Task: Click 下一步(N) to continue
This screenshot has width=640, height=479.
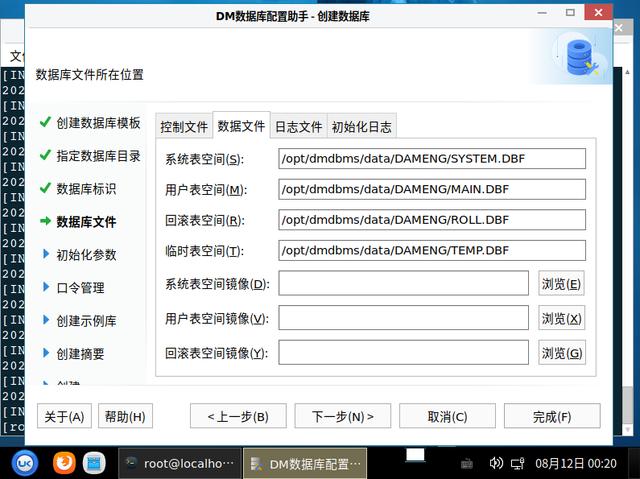Action: [x=342, y=416]
